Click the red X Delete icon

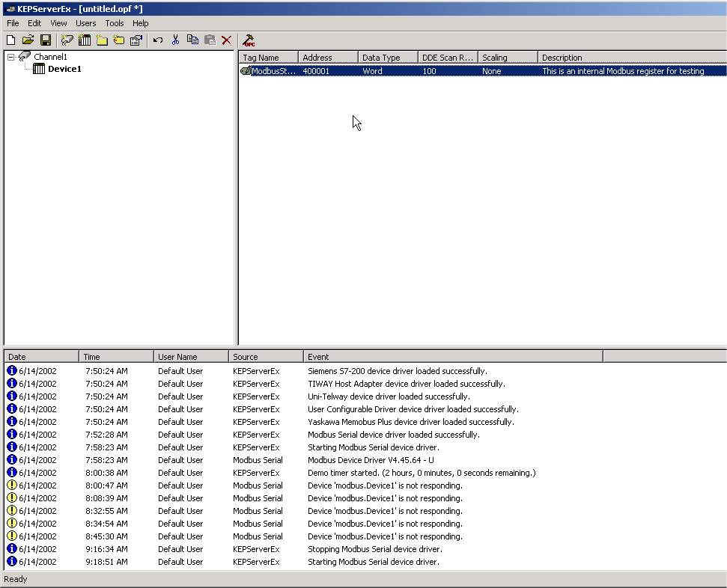click(x=226, y=40)
